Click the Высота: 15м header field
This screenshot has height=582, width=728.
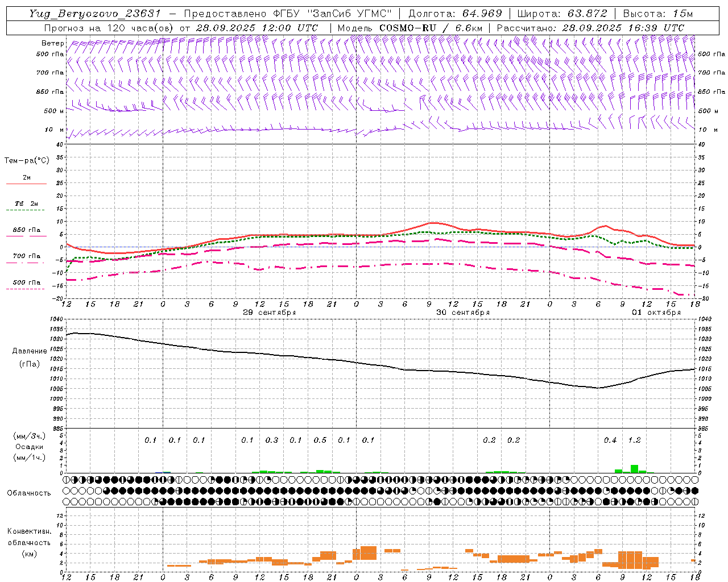click(658, 14)
